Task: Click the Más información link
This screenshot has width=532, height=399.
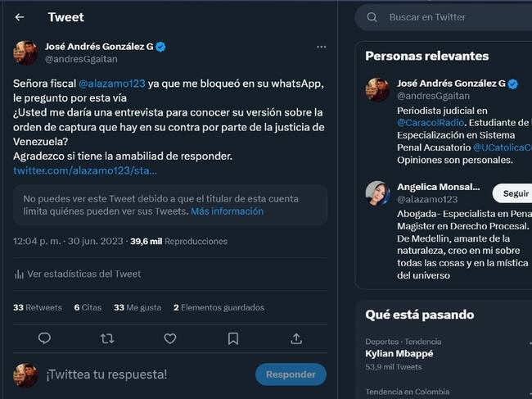Action: 227,211
